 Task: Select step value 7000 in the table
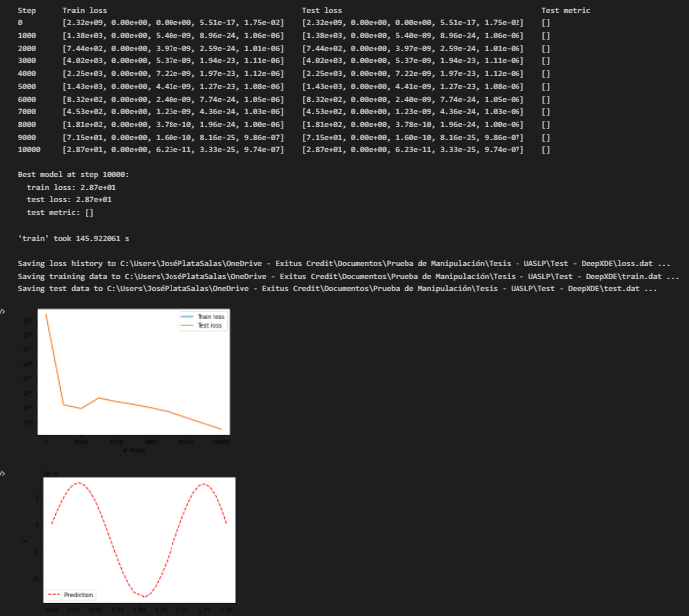click(x=27, y=112)
